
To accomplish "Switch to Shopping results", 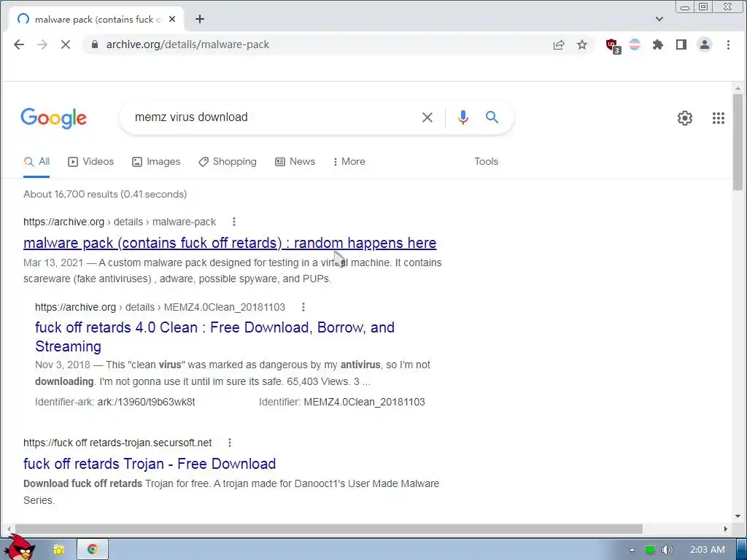I will click(228, 161).
